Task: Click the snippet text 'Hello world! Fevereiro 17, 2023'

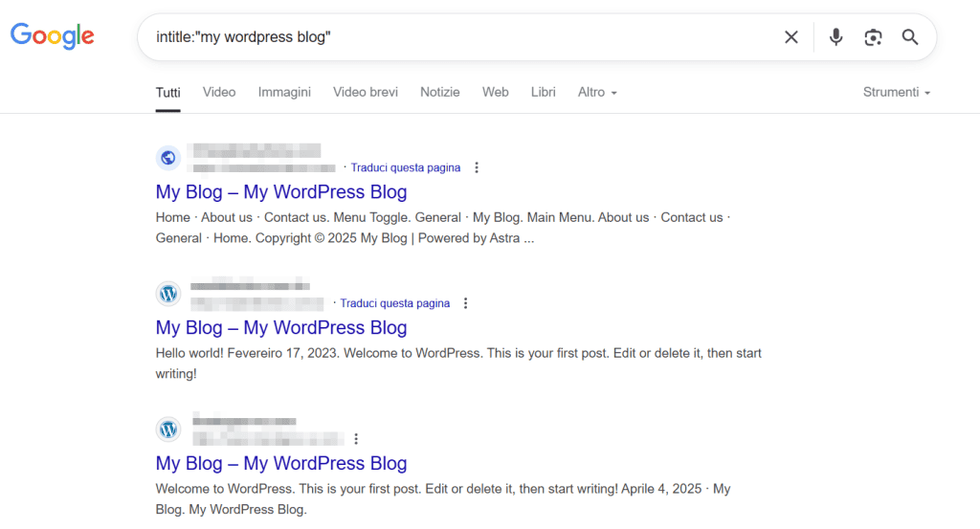Action: pos(247,353)
